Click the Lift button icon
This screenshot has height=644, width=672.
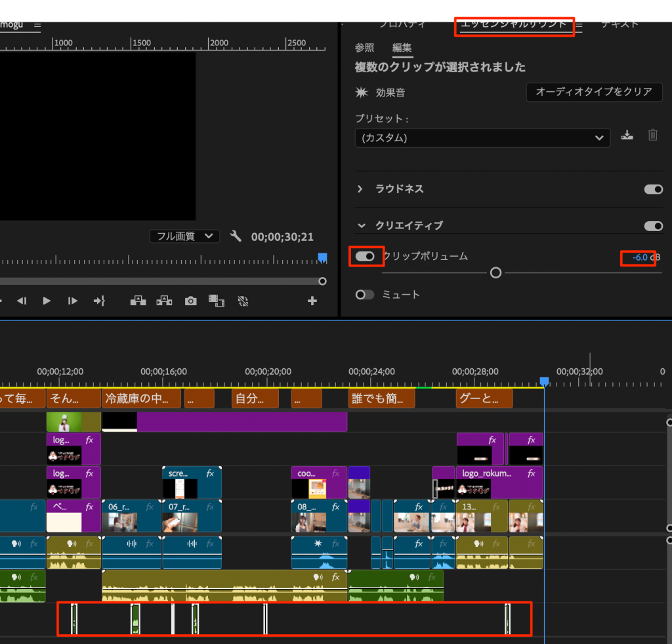(x=138, y=301)
